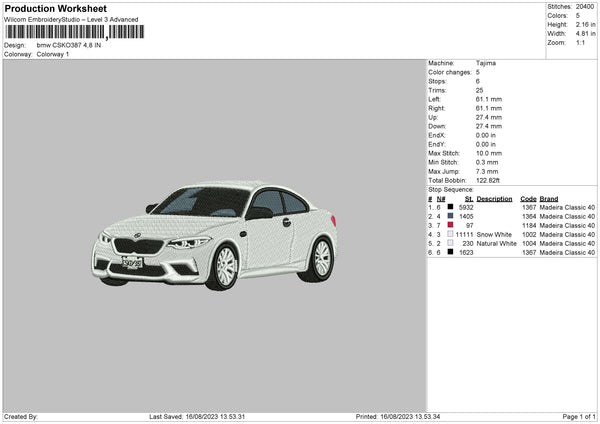Click the embroidered BMW car preview
The width and height of the screenshot is (600, 424).
click(x=215, y=234)
